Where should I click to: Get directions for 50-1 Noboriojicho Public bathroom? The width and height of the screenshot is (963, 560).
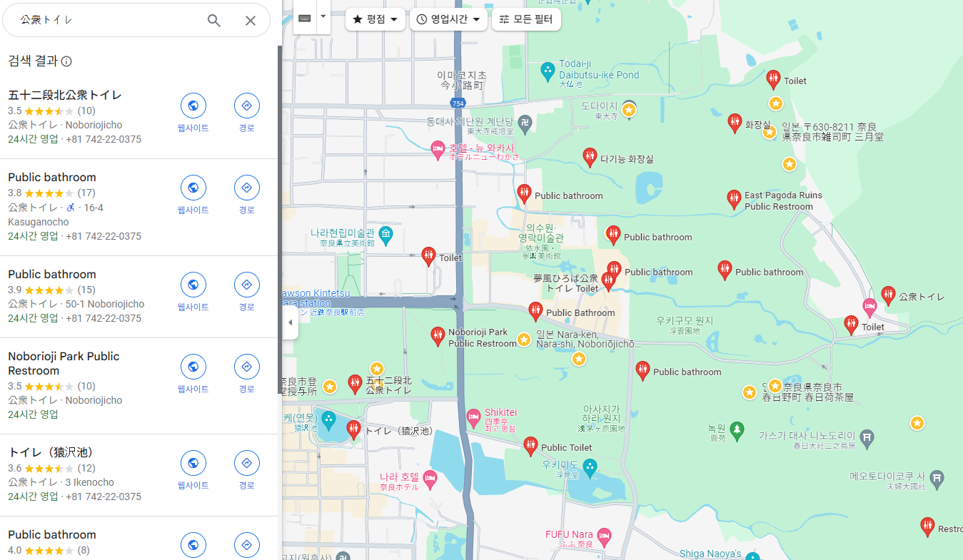point(247,285)
